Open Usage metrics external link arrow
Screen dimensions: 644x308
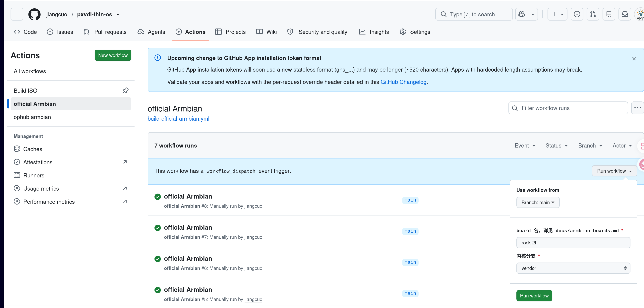point(125,188)
